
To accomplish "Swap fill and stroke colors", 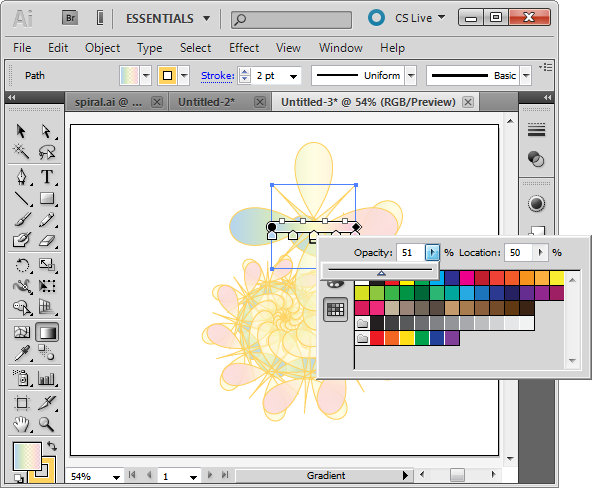I will [x=52, y=446].
